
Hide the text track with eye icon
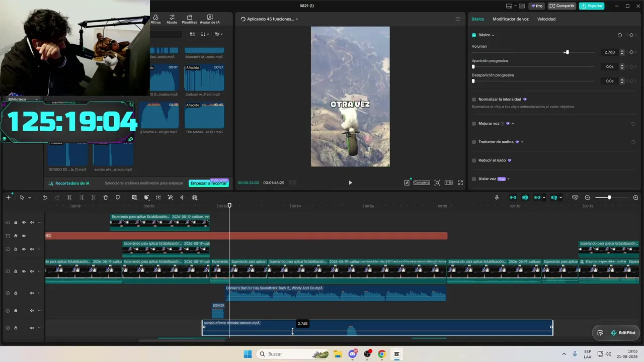[x=24, y=236]
